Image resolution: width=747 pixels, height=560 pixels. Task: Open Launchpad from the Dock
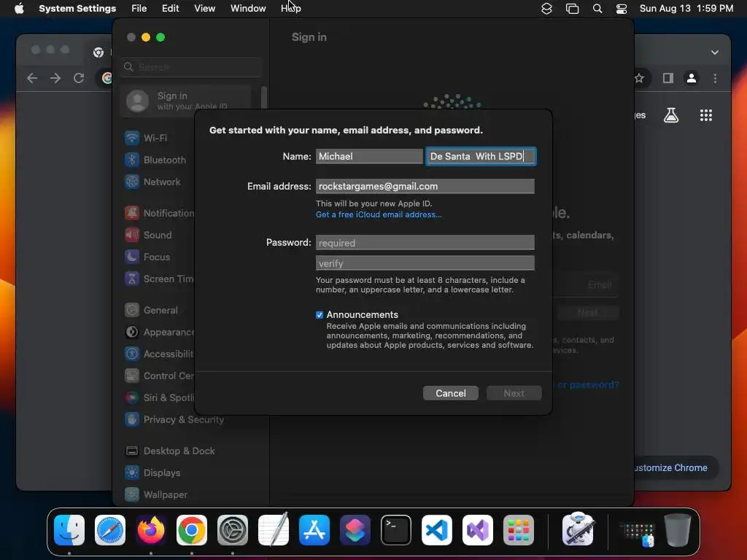[519, 530]
